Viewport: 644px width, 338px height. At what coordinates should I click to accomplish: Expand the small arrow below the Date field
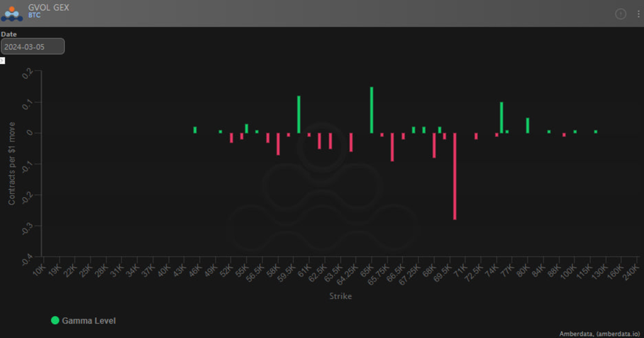(x=3, y=60)
